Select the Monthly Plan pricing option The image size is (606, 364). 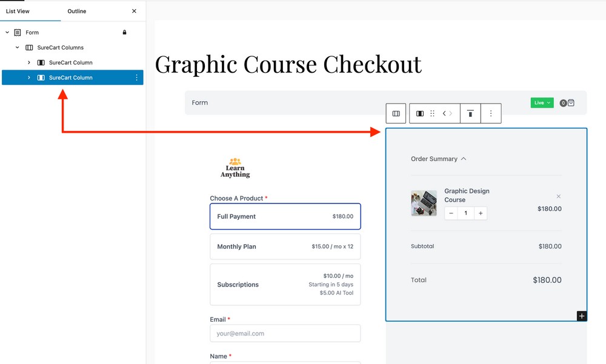pyautogui.click(x=285, y=247)
